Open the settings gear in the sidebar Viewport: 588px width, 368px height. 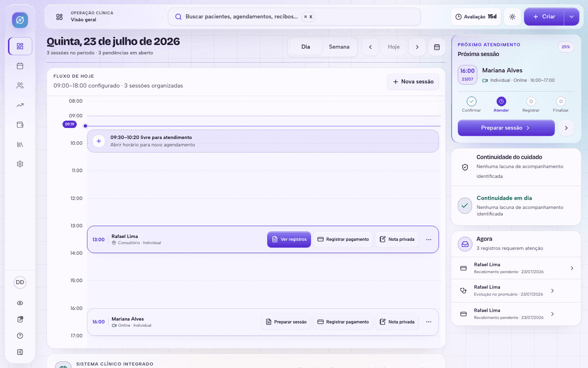[x=20, y=164]
